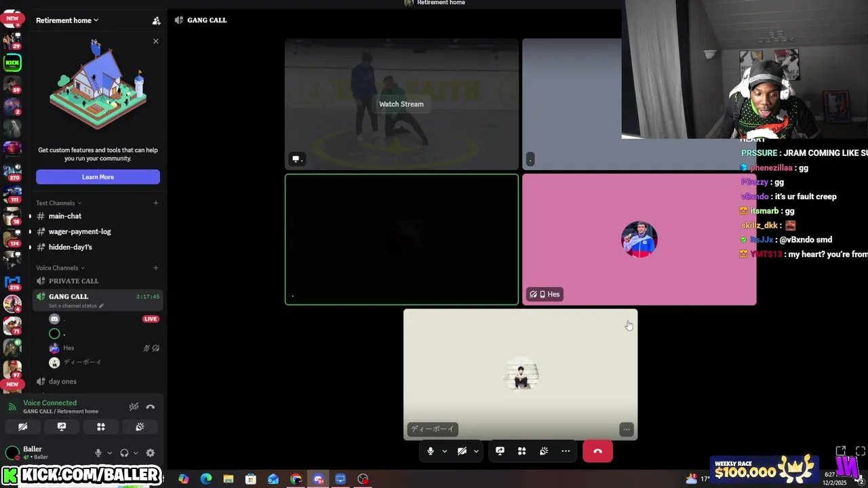Open activities from the sidebar voice panel

click(101, 427)
